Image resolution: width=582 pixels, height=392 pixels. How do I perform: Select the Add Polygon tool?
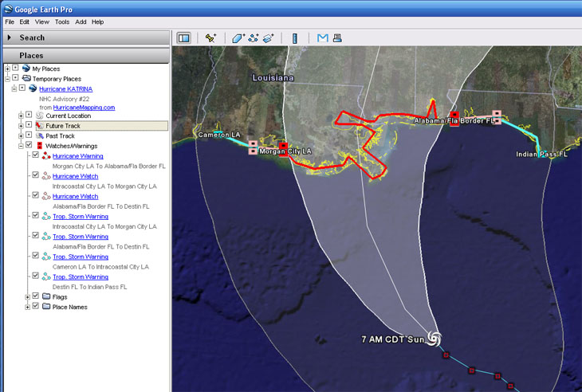pyautogui.click(x=238, y=37)
